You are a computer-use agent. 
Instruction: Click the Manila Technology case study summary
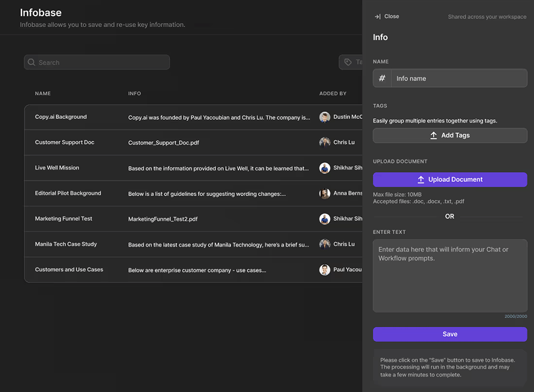pyautogui.click(x=219, y=244)
